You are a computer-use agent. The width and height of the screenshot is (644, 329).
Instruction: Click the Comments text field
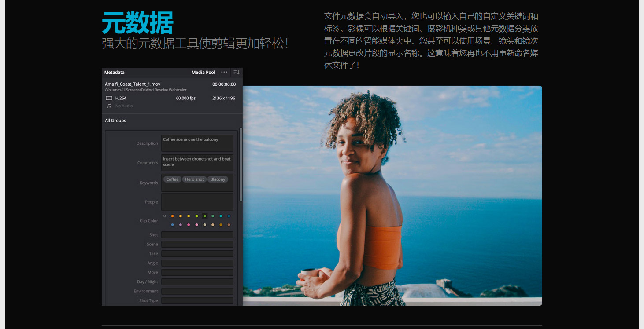[x=197, y=162]
